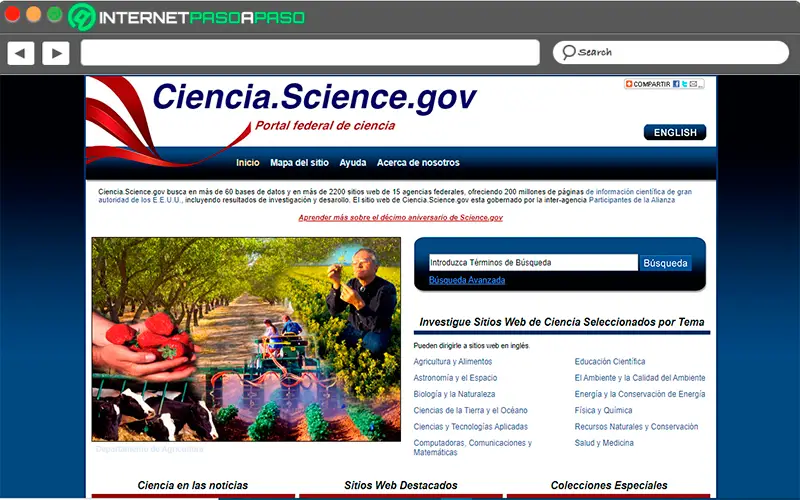Click the browser back arrow button
The image size is (800, 500).
click(21, 53)
